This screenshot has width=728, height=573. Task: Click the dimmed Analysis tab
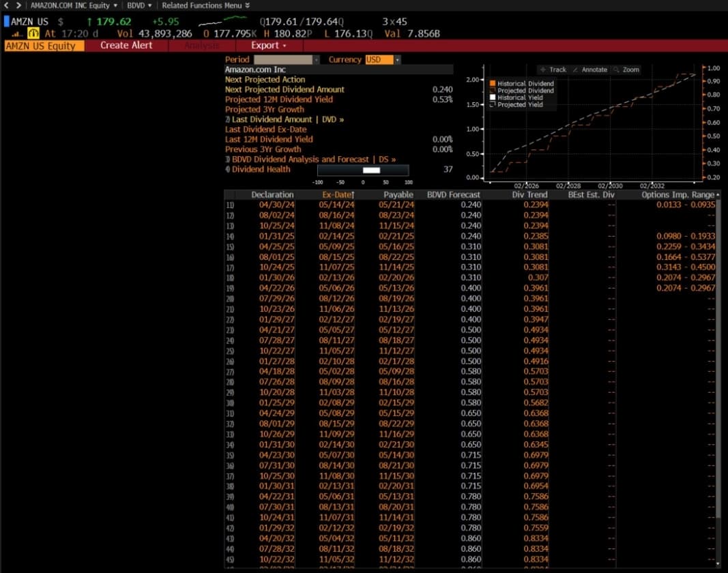point(201,46)
